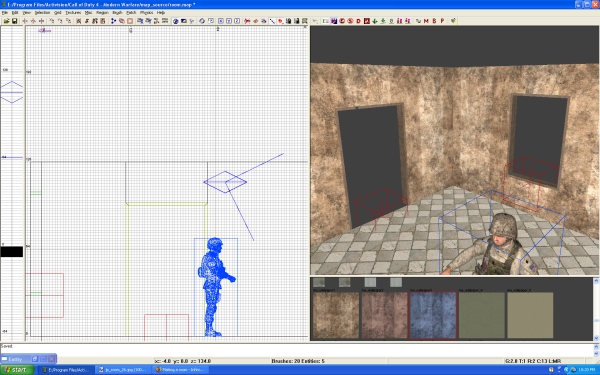The width and height of the screenshot is (600, 375).
Task: Open the Patch menu
Action: click(131, 13)
